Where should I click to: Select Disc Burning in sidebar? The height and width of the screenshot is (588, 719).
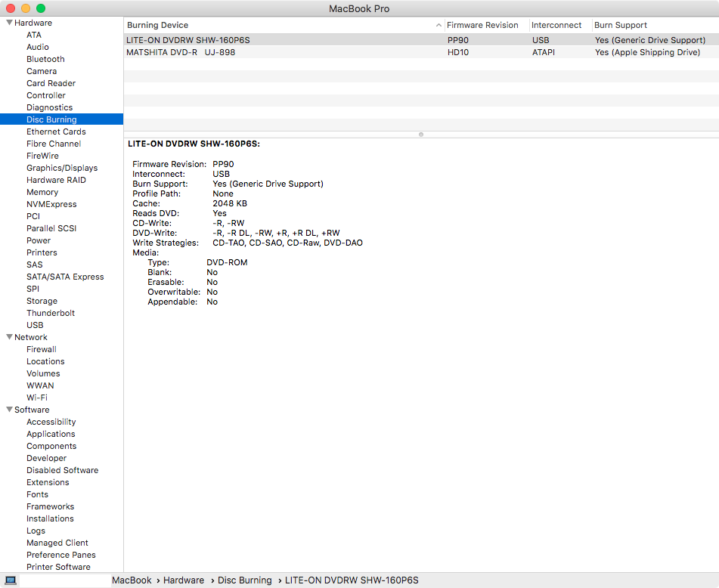(61, 119)
